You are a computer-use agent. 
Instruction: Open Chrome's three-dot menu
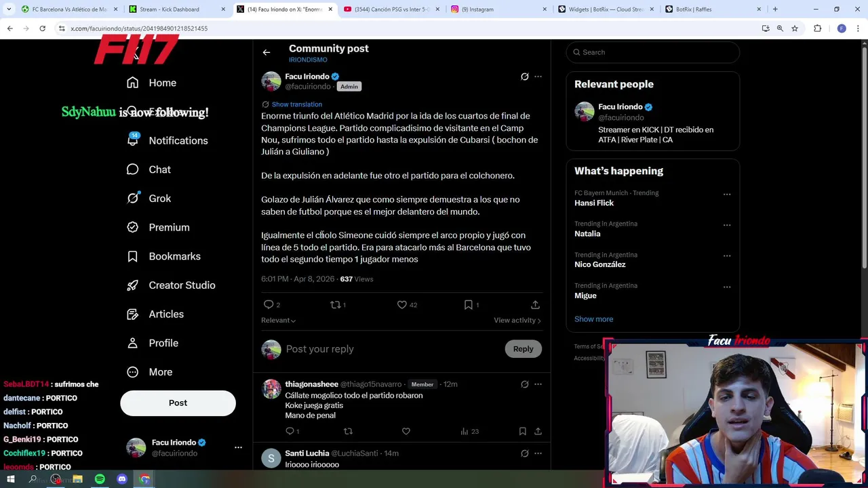point(858,28)
